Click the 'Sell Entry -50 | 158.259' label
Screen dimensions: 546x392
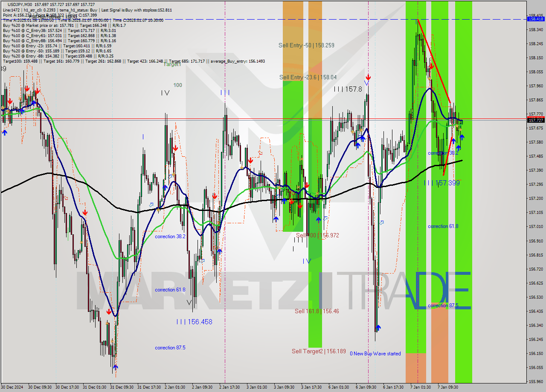point(306,45)
